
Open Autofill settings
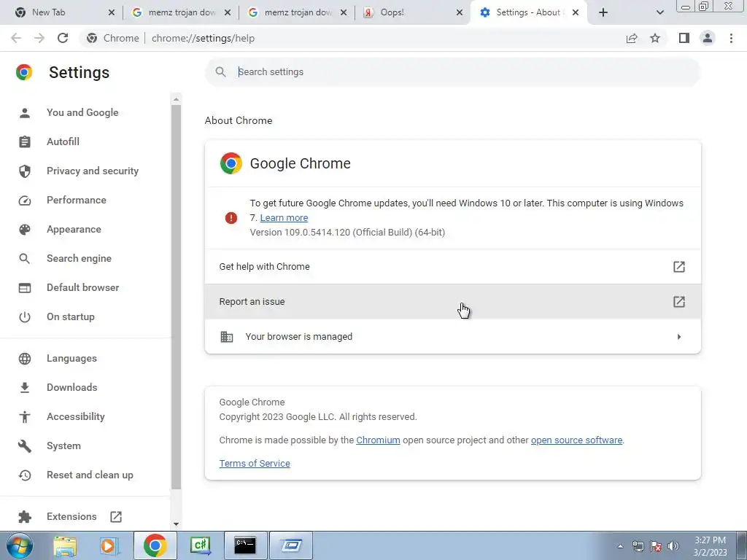[x=63, y=141]
